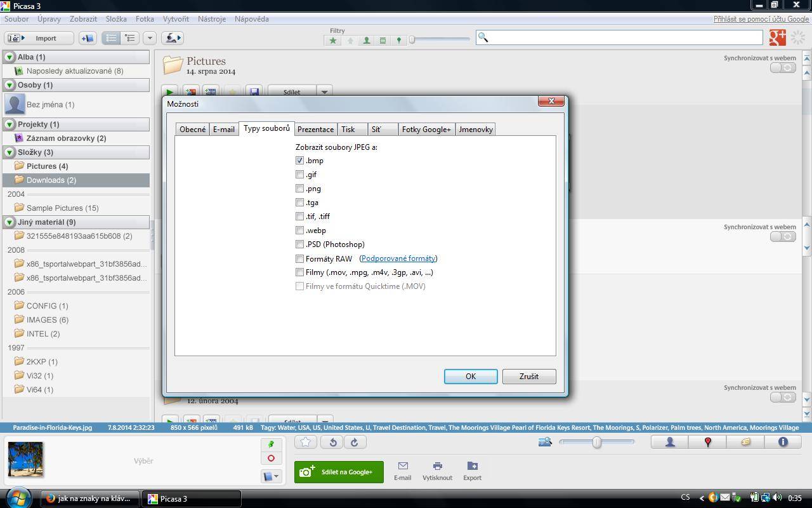The width and height of the screenshot is (812, 508).
Task: Enable the .tga checkbox
Action: pyautogui.click(x=299, y=203)
